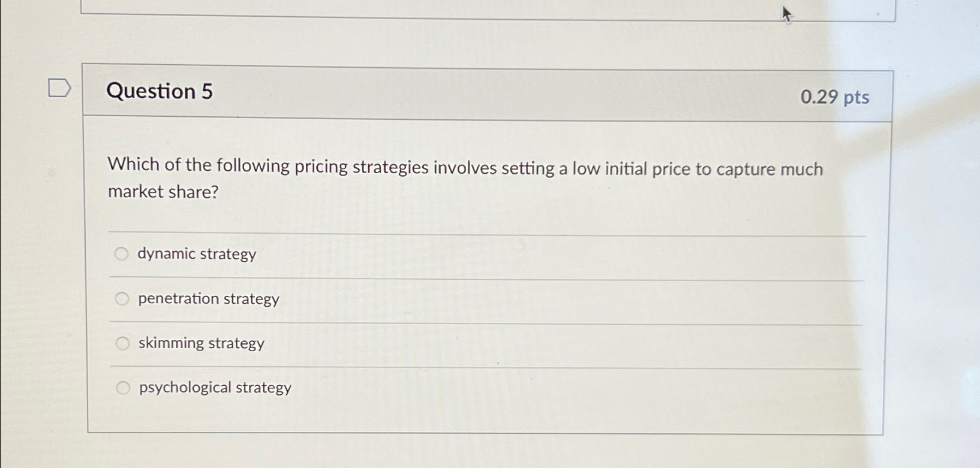Click the word 'pts' in the header
The width and height of the screenshot is (980, 468).
pyautogui.click(x=856, y=98)
